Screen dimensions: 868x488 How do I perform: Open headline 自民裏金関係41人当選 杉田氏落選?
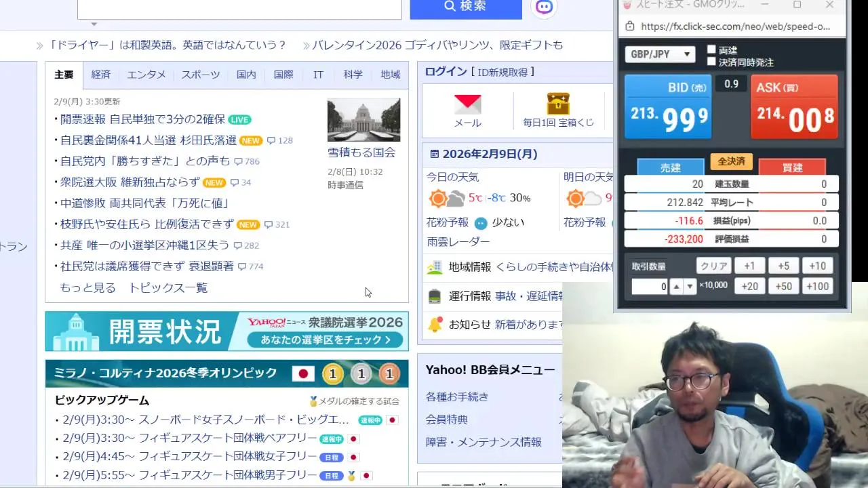tap(149, 140)
